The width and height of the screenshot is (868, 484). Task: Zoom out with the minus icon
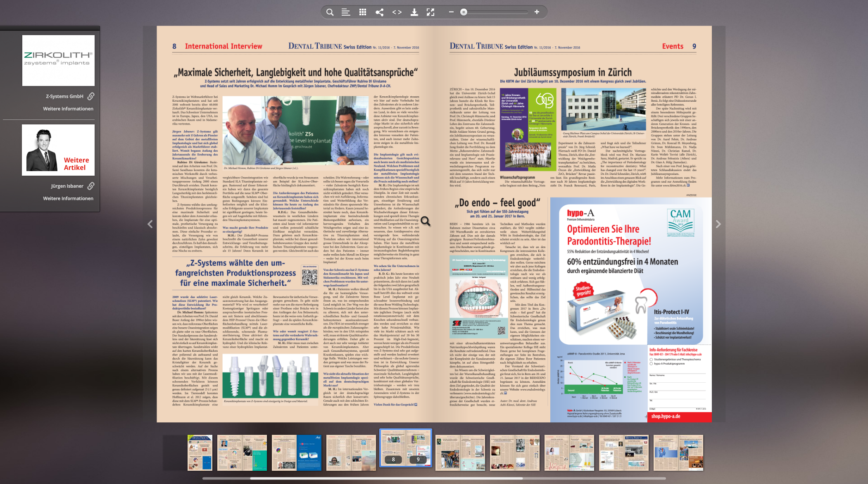pos(451,12)
